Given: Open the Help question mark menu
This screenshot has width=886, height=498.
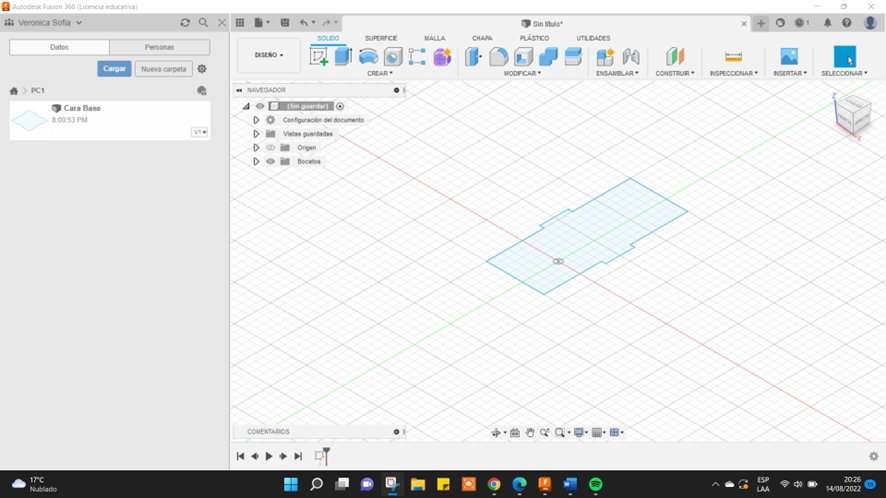Looking at the screenshot, I should coord(846,23).
